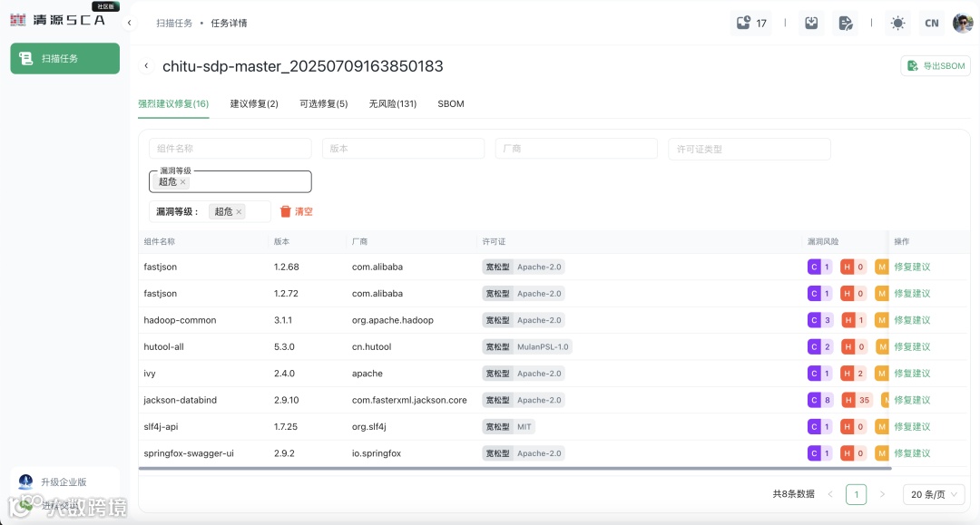The image size is (980, 525).
Task: Click 升级企业版 upgrade link in sidebar
Action: pos(64,481)
